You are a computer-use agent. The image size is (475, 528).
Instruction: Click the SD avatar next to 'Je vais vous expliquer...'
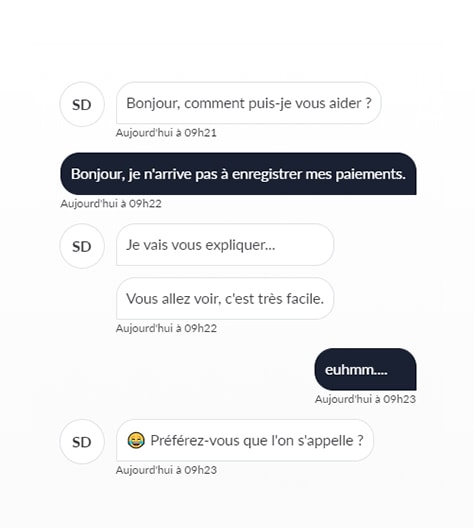coord(82,246)
